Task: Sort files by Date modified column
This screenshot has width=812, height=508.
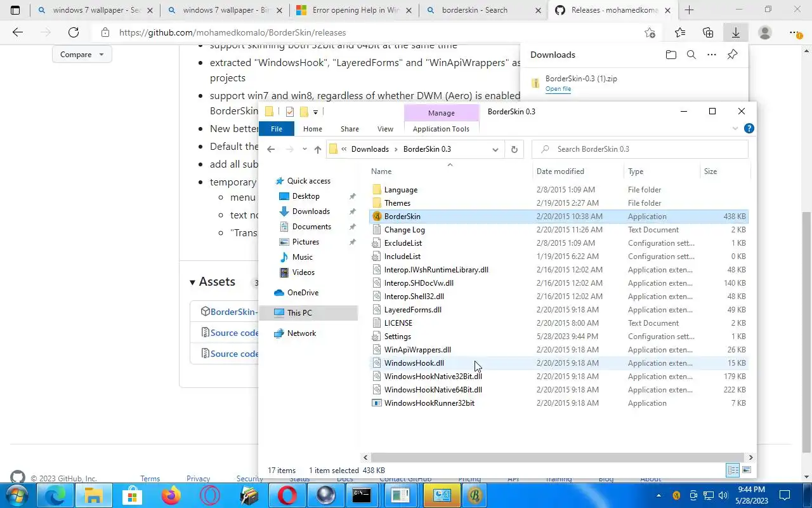Action: [578, 171]
